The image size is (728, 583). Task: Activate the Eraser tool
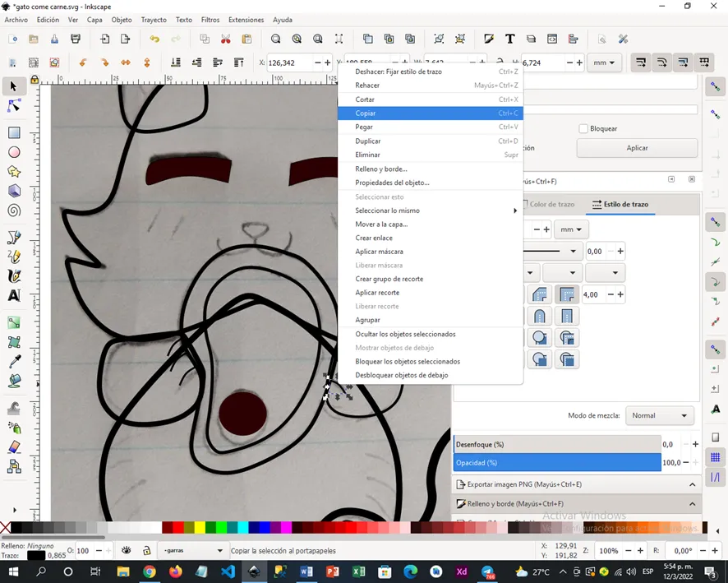pos(14,447)
